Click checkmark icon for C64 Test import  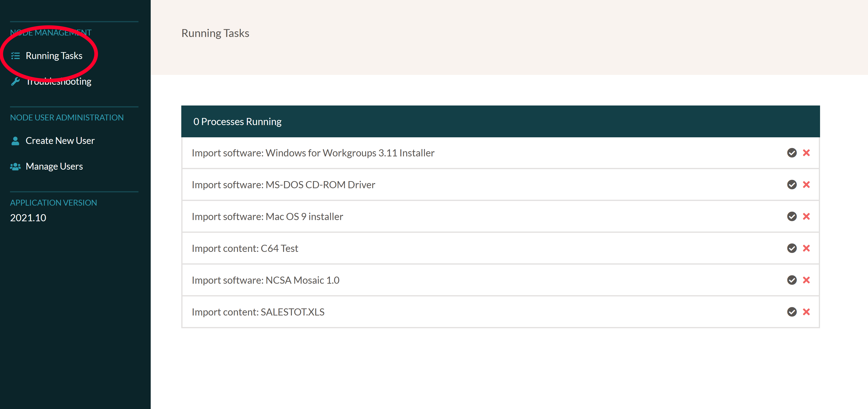tap(791, 248)
